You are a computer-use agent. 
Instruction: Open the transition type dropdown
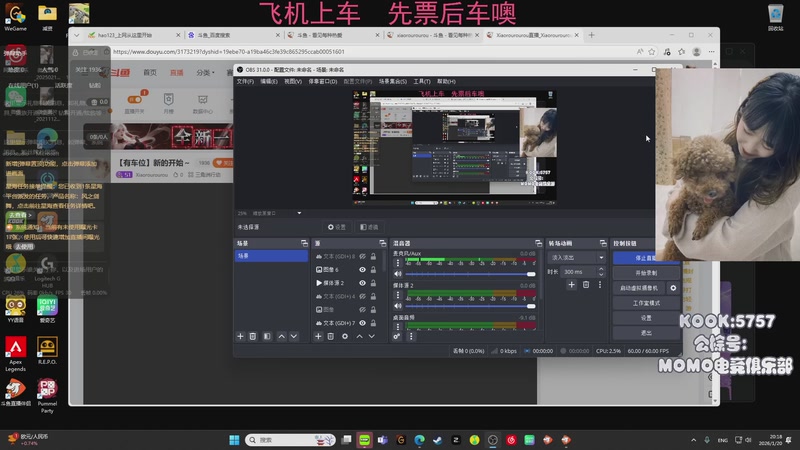coord(577,258)
